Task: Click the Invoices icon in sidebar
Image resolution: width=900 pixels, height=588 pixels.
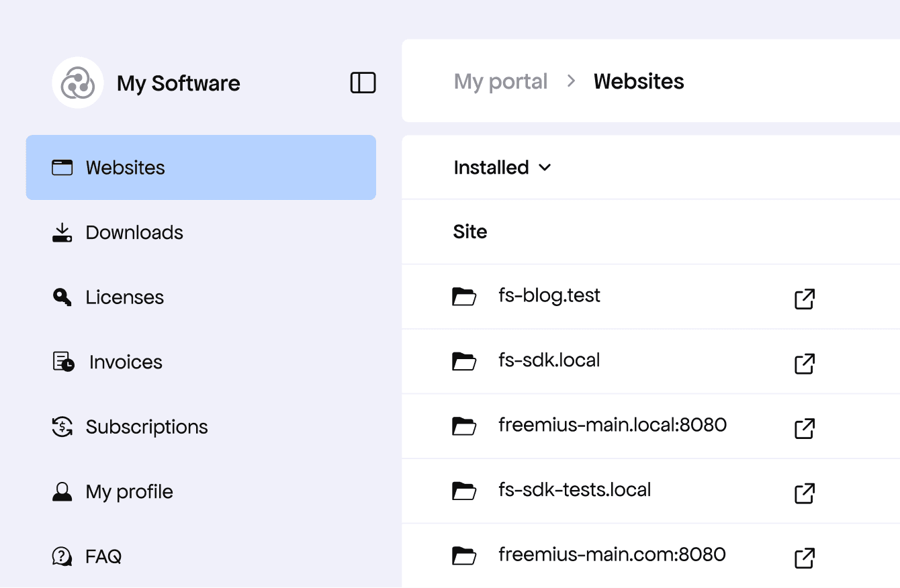Action: click(63, 362)
